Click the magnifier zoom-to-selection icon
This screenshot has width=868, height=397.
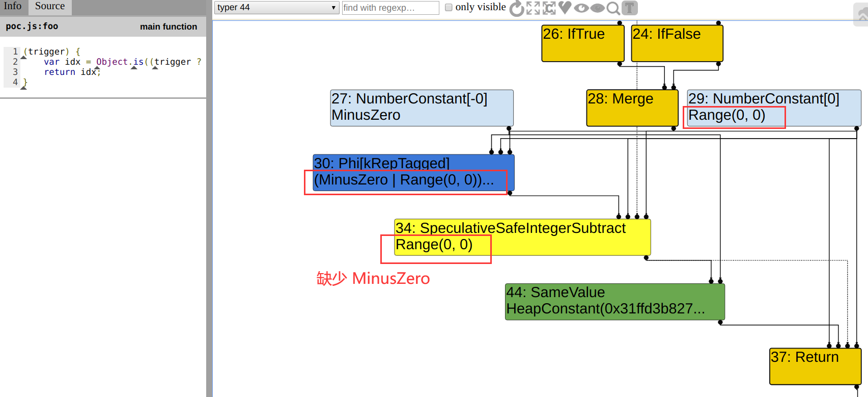tap(613, 8)
